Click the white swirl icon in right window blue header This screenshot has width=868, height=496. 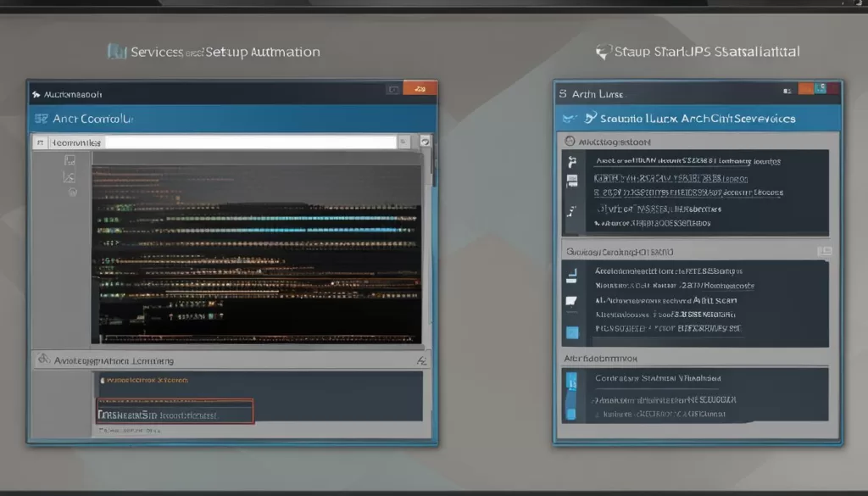(x=591, y=117)
